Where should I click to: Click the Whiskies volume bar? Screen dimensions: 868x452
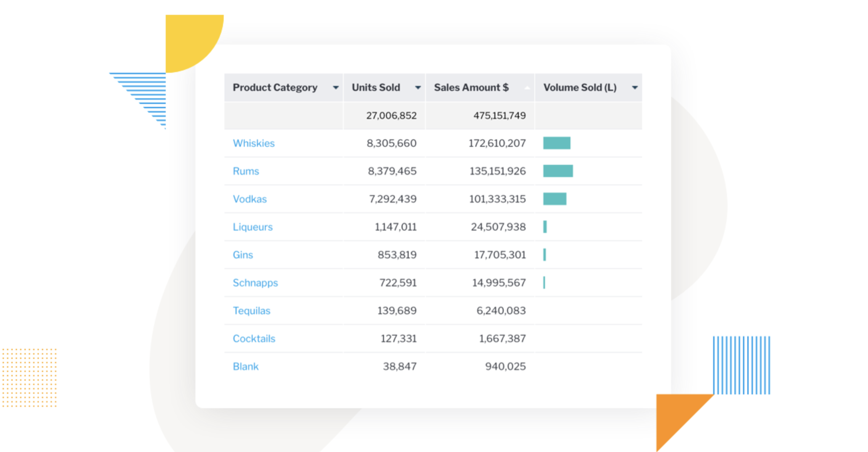pyautogui.click(x=557, y=143)
